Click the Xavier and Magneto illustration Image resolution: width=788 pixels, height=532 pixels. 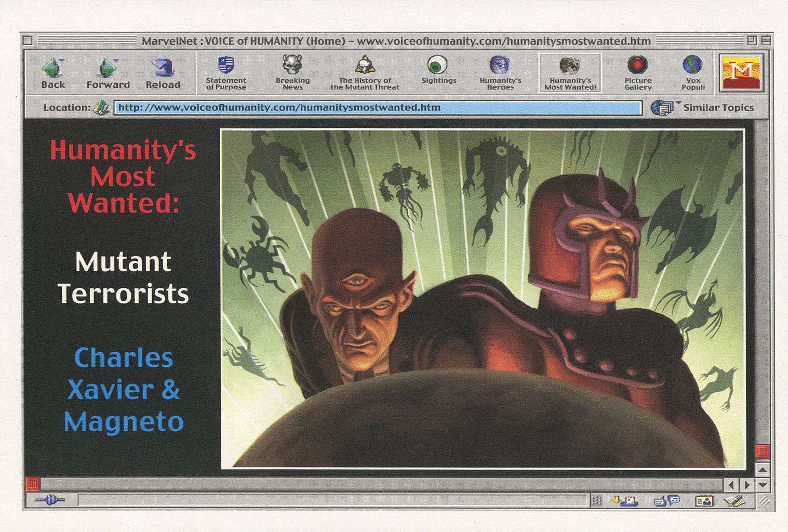coord(483,299)
